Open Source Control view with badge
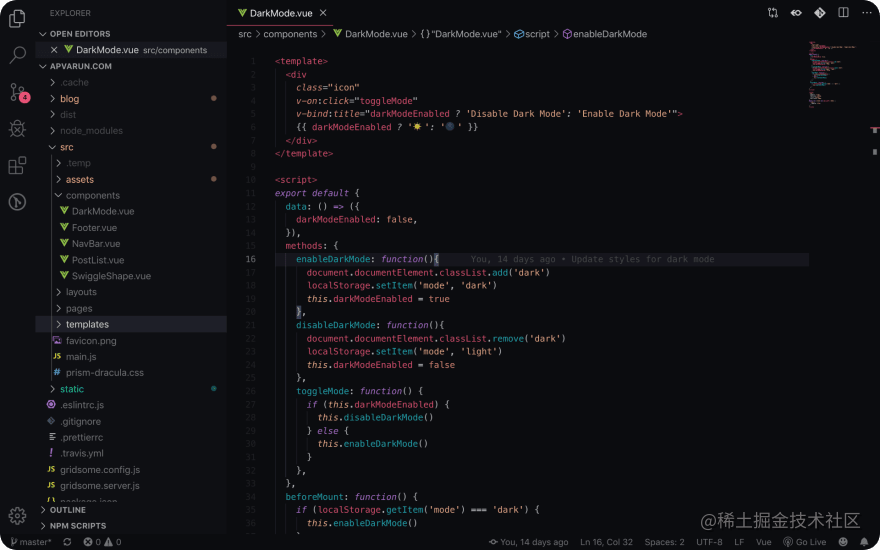Image resolution: width=880 pixels, height=550 pixels. [x=19, y=92]
